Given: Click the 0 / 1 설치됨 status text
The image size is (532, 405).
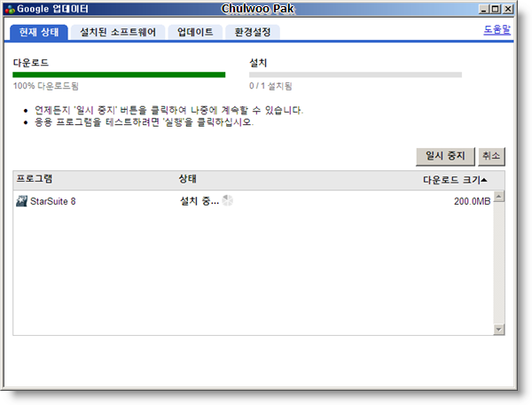Looking at the screenshot, I should pyautogui.click(x=270, y=86).
